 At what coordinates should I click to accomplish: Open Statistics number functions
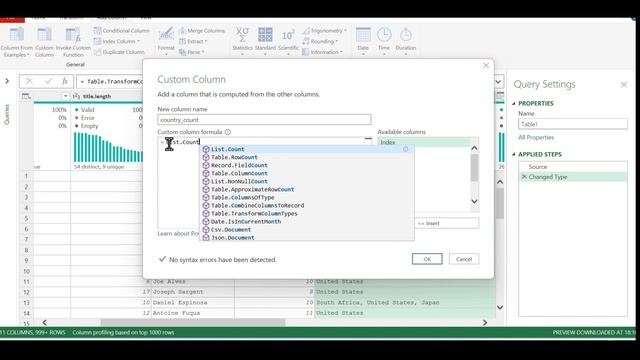[242, 41]
